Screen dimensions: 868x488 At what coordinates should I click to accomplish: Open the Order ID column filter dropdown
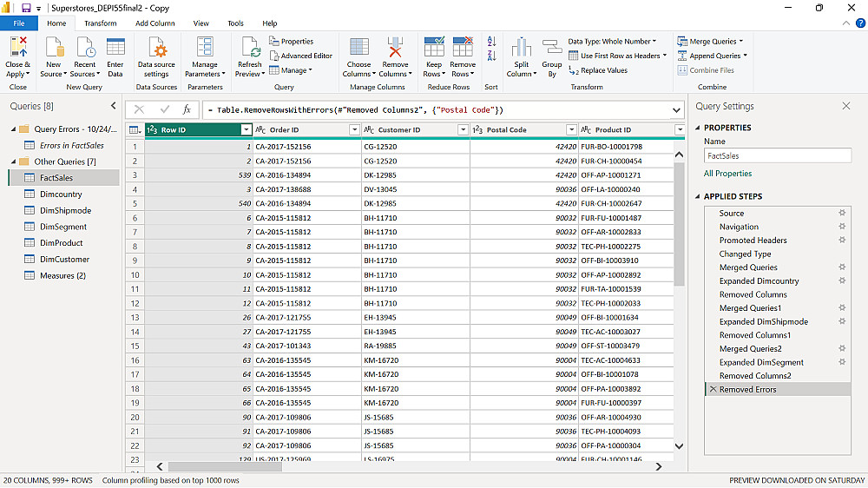354,130
